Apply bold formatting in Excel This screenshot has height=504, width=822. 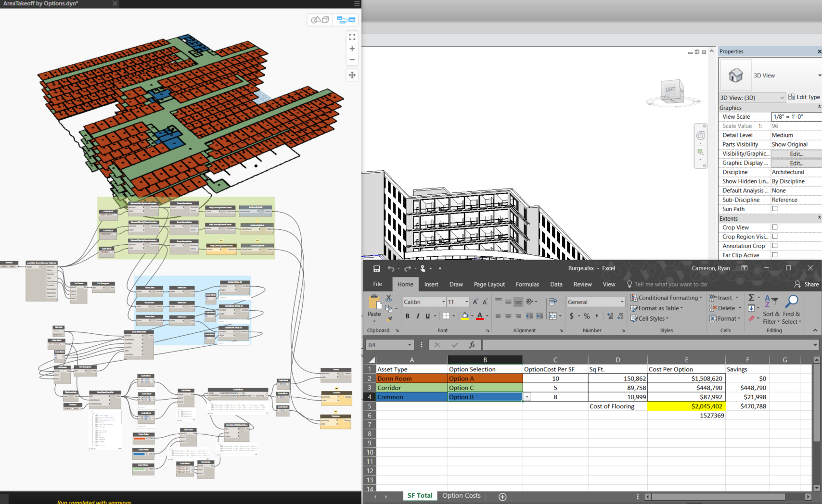click(x=408, y=316)
